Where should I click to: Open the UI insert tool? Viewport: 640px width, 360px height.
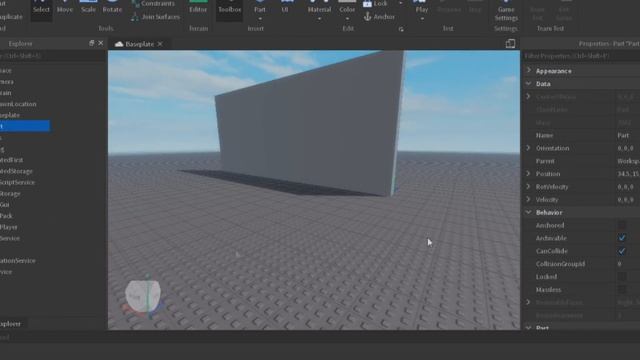tap(285, 7)
